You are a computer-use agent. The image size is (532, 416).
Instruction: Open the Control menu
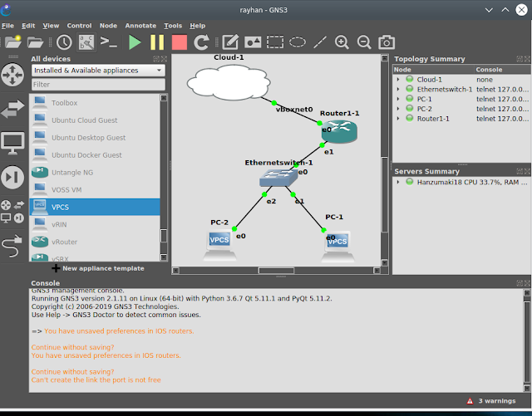(x=79, y=26)
